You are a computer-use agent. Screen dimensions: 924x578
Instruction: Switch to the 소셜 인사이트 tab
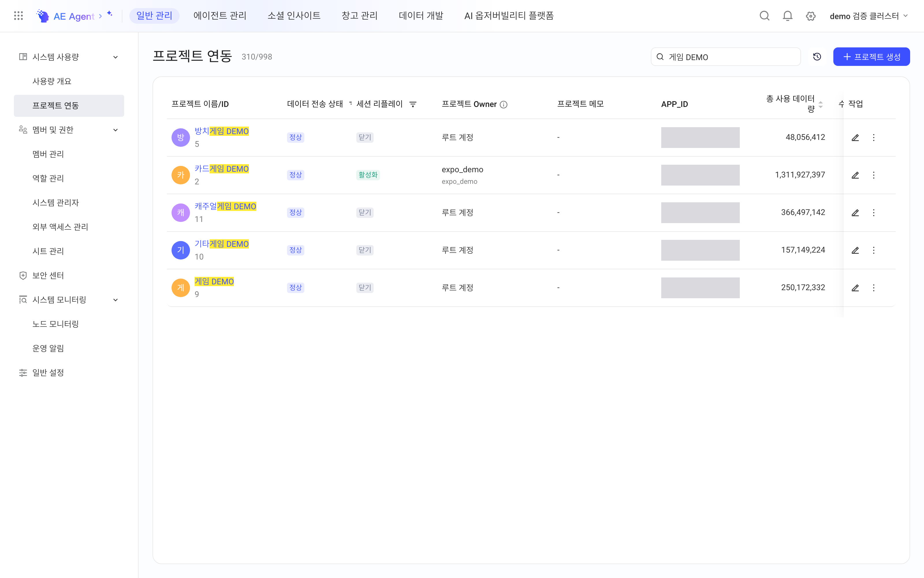(x=294, y=16)
